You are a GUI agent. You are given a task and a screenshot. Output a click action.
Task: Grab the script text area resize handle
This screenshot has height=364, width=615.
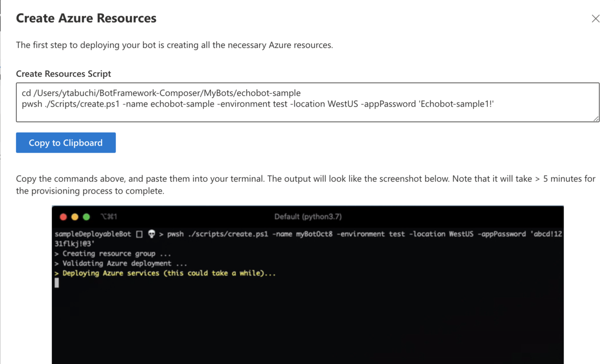(x=596, y=119)
